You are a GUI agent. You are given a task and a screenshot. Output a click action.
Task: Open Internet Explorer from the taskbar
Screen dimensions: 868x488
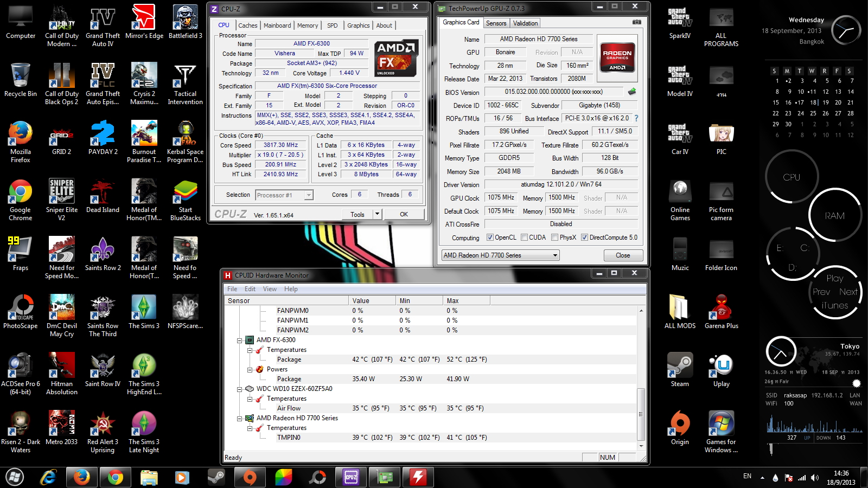49,477
